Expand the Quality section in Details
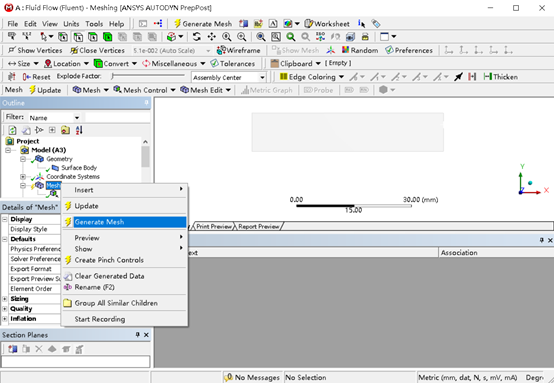The image size is (554, 383). click(x=5, y=309)
